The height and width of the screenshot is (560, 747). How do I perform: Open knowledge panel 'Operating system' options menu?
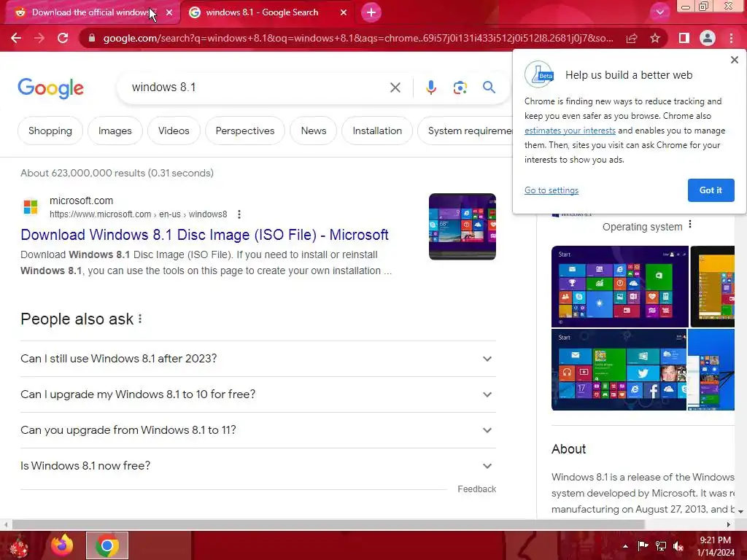point(690,225)
